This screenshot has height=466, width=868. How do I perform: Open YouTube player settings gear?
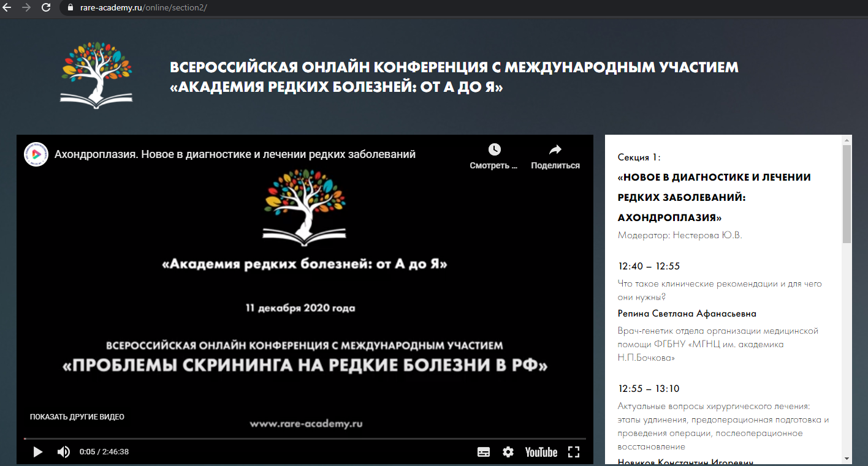point(508,452)
